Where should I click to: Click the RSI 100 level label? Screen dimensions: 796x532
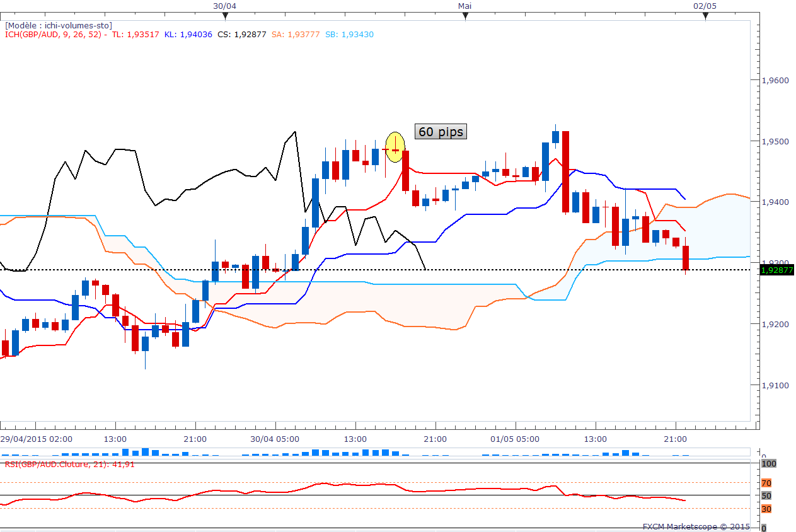(768, 463)
